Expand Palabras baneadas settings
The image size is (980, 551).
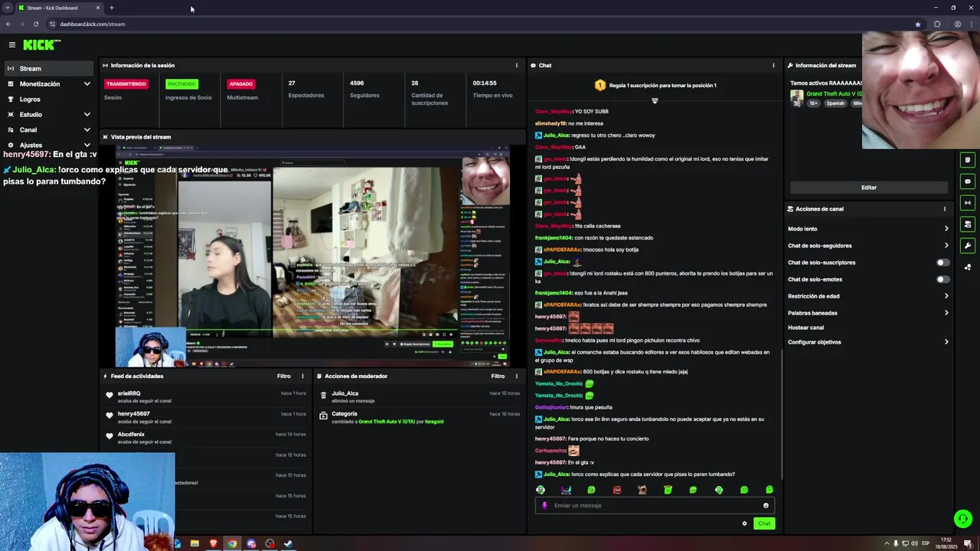point(868,313)
